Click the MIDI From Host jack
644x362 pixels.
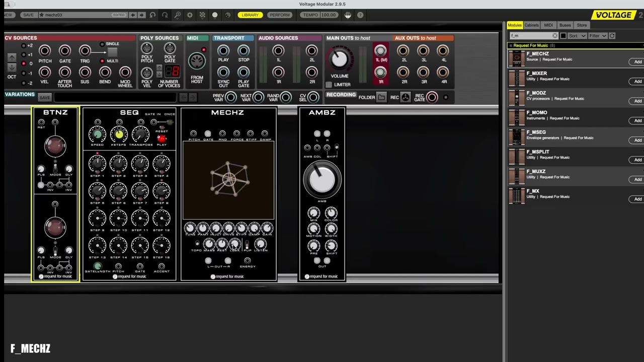(197, 61)
